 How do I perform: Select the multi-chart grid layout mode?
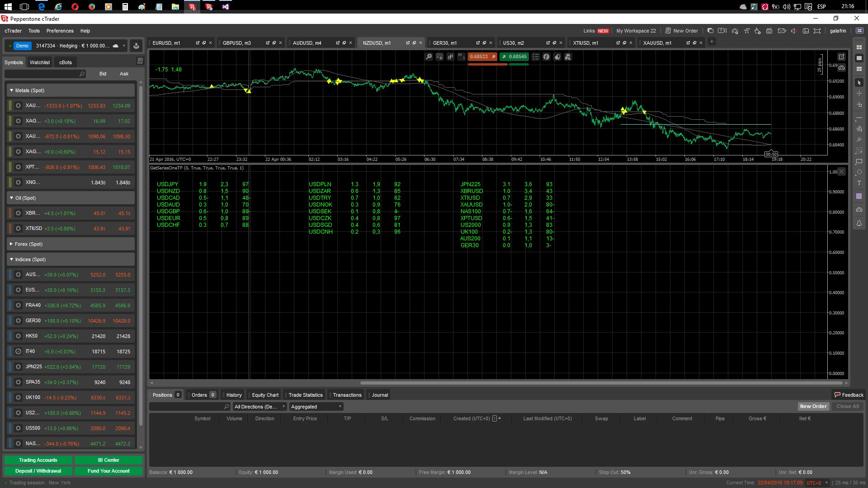tap(859, 47)
